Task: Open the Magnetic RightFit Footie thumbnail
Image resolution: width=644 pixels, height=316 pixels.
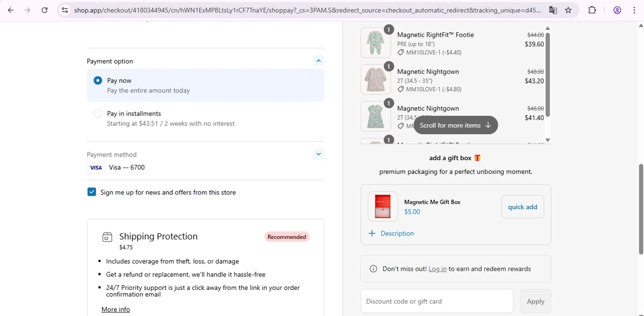Action: coord(376,43)
